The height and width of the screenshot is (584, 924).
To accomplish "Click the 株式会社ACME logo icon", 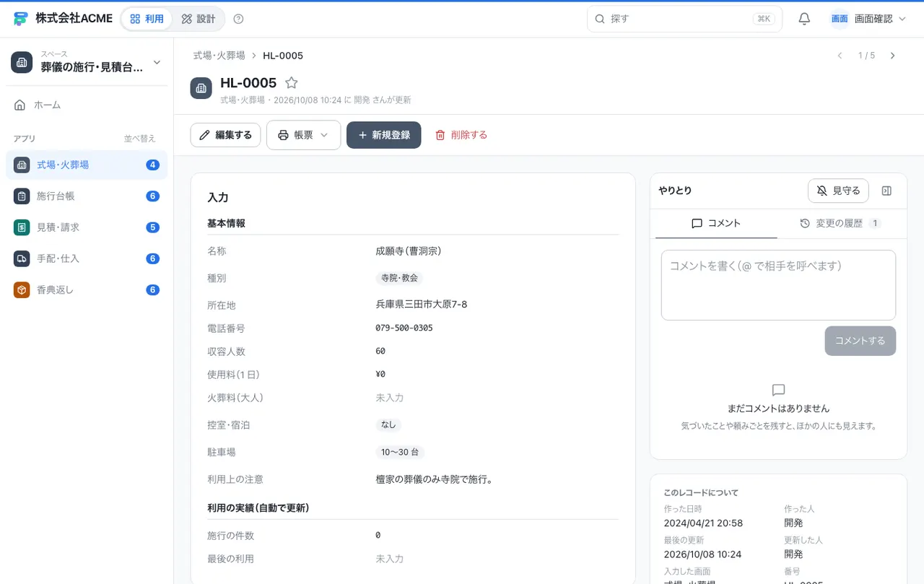I will [21, 19].
